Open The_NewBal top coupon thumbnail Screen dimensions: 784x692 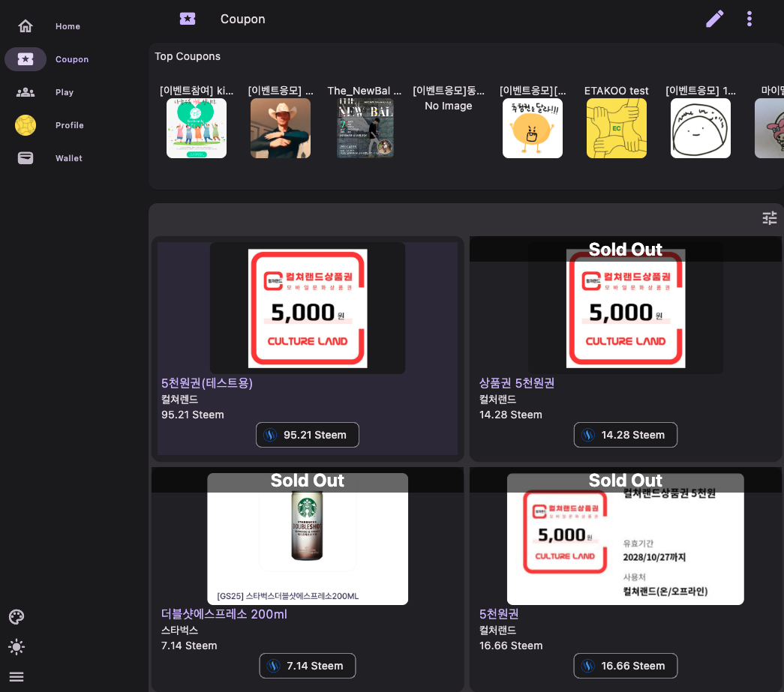365,128
